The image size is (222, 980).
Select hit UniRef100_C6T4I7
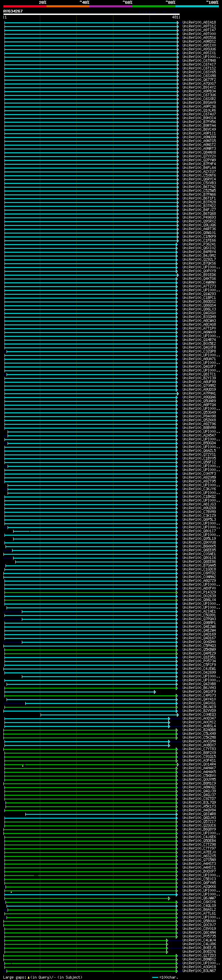click(199, 65)
